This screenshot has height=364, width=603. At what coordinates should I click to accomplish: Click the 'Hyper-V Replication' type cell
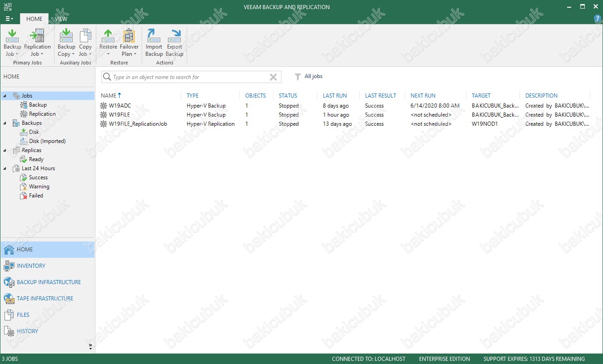coord(211,124)
